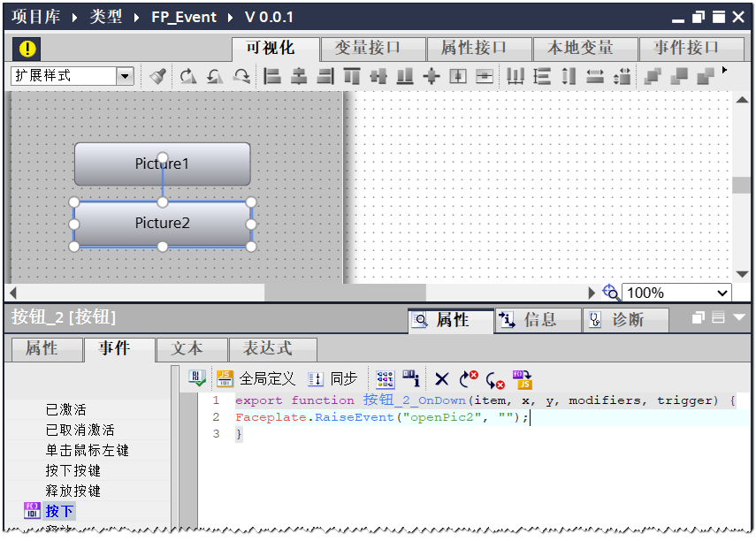Image resolution: width=756 pixels, height=541 pixels.
Task: Click the zoom magnifier icon beside 100%
Action: pyautogui.click(x=610, y=293)
